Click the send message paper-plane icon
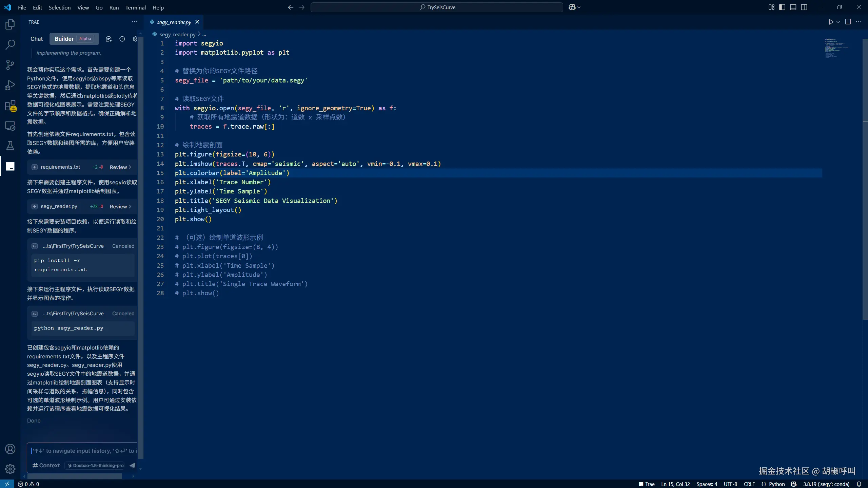Viewport: 868px width, 488px height. (x=132, y=465)
